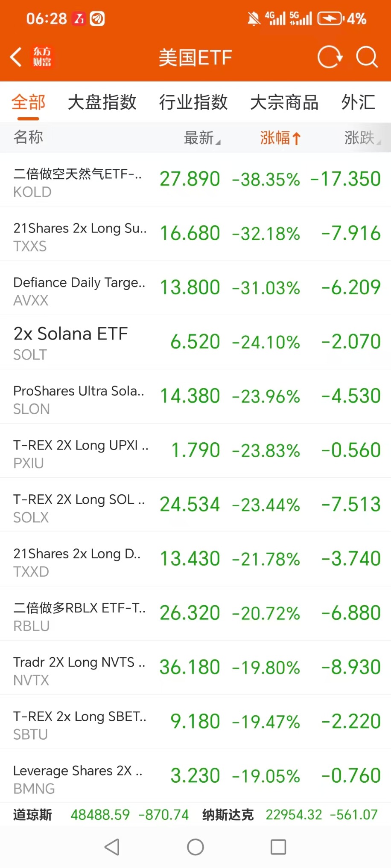The image size is (391, 868).
Task: Expand the 涨跌 column dropdown
Action: pyautogui.click(x=362, y=138)
